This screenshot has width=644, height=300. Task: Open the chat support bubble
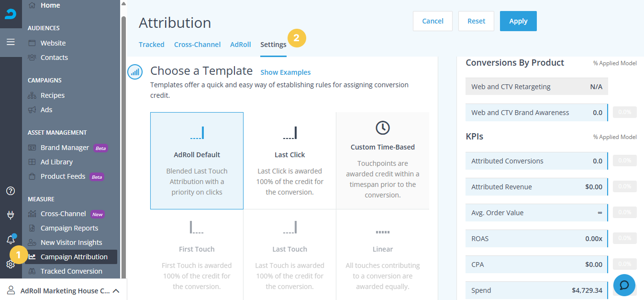[624, 285]
